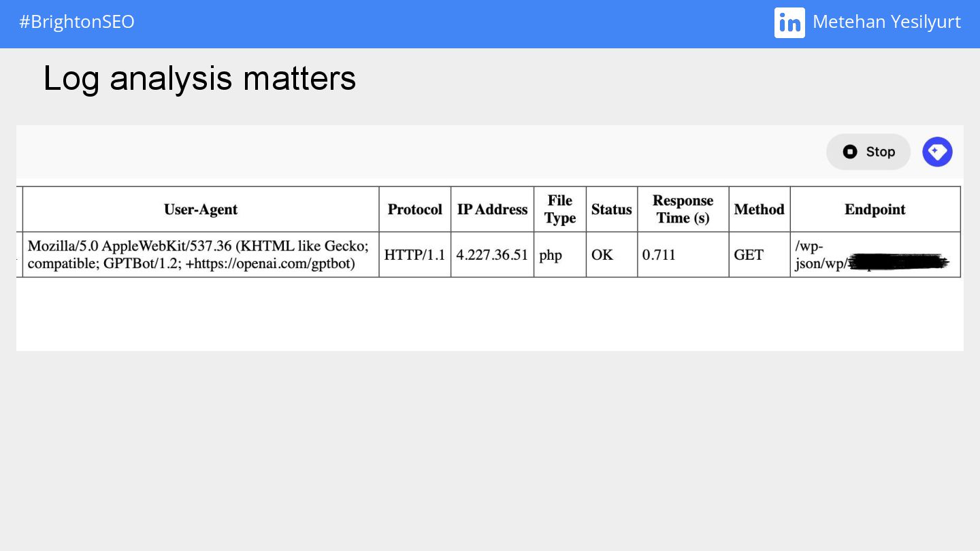
Task: Click the /wp-json/wp/ endpoint cell
Action: [875, 255]
